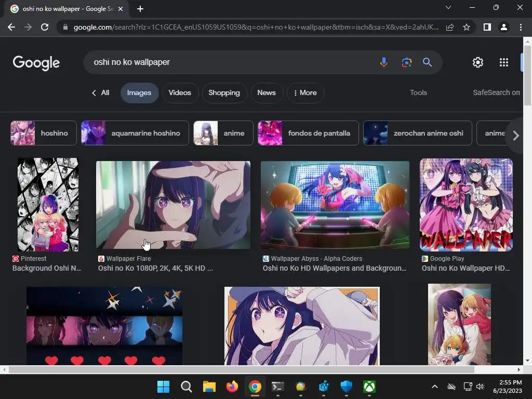Open Xbox app from taskbar
532x399 pixels.
(369, 387)
